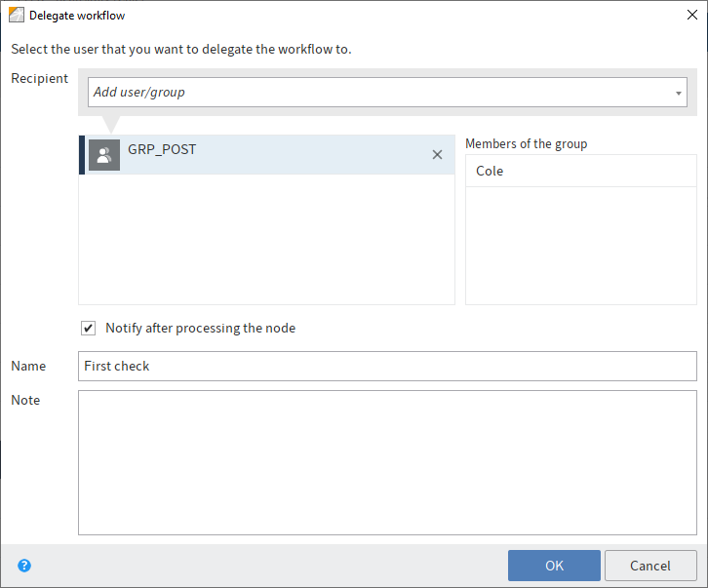
Task: Click the Cancel button
Action: coord(650,566)
